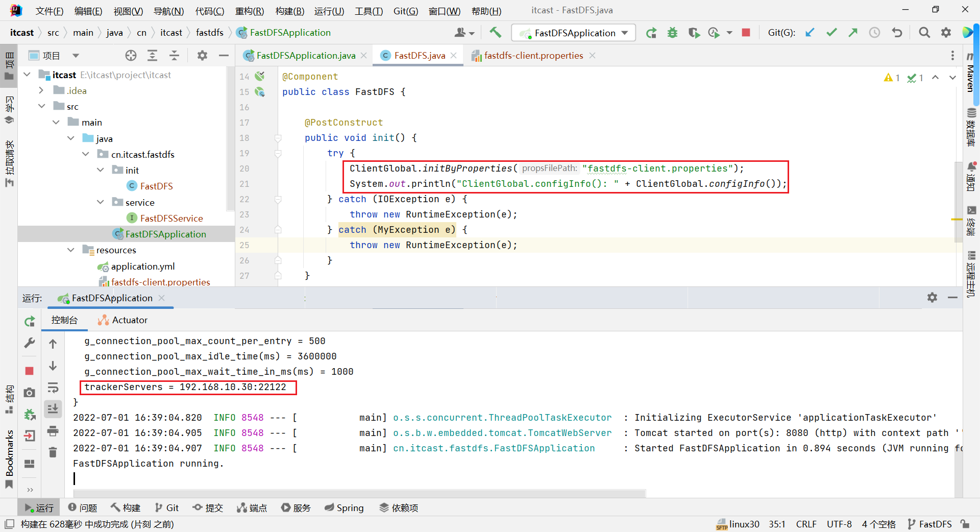Update project with Git blue arrow
The image size is (980, 532).
[810, 33]
